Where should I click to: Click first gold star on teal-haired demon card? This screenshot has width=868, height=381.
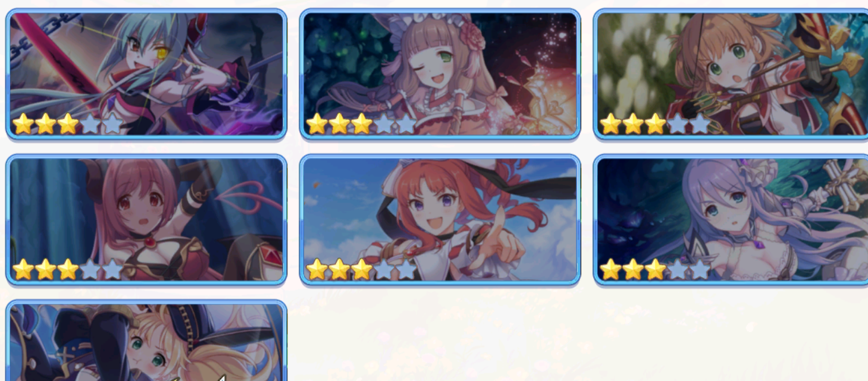(x=23, y=124)
